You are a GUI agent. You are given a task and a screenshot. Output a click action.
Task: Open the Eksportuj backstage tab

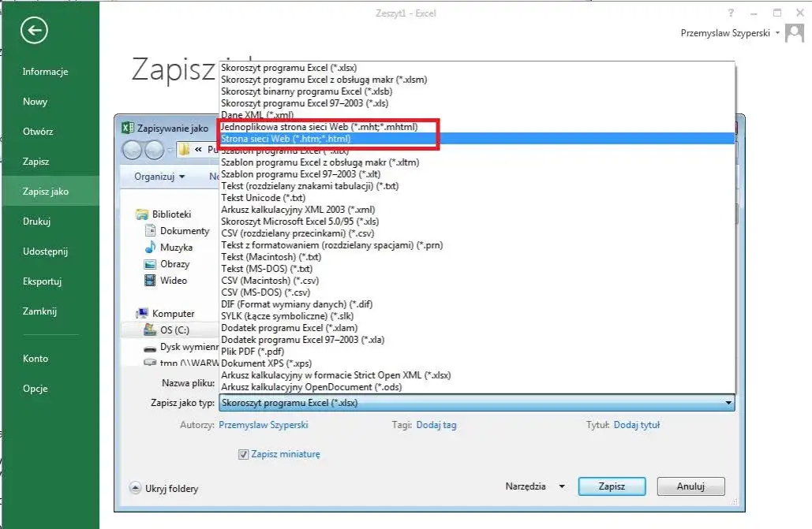[43, 281]
